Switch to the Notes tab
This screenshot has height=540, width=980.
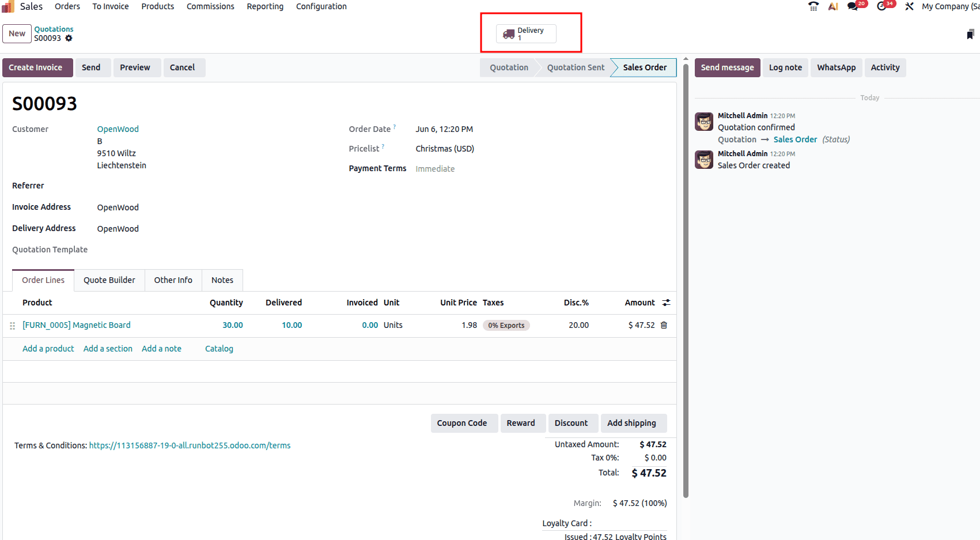pyautogui.click(x=222, y=280)
